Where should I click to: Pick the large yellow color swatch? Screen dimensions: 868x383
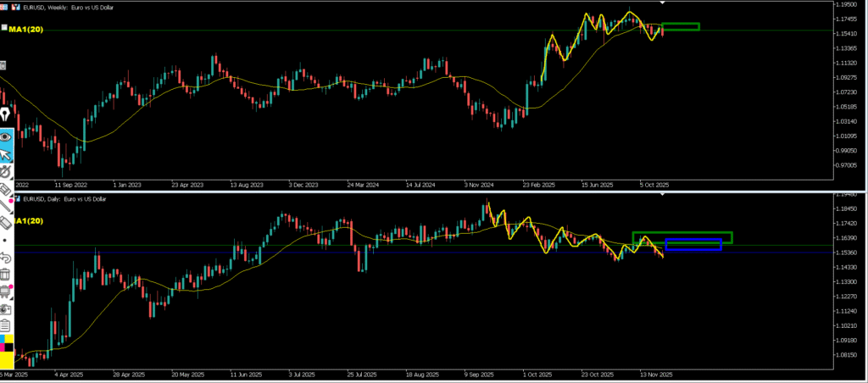point(7,360)
